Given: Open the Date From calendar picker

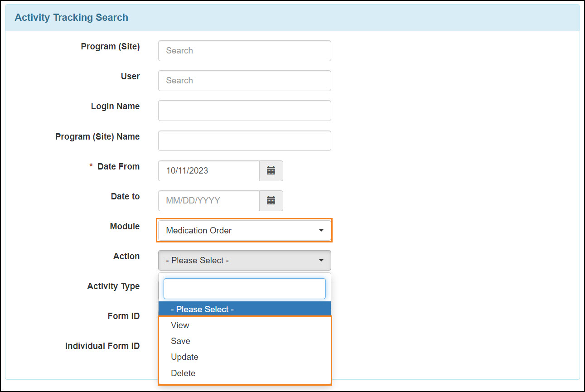Looking at the screenshot, I should [271, 171].
